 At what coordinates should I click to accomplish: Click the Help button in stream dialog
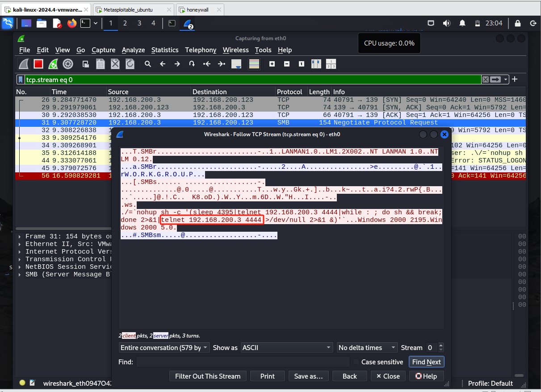426,376
